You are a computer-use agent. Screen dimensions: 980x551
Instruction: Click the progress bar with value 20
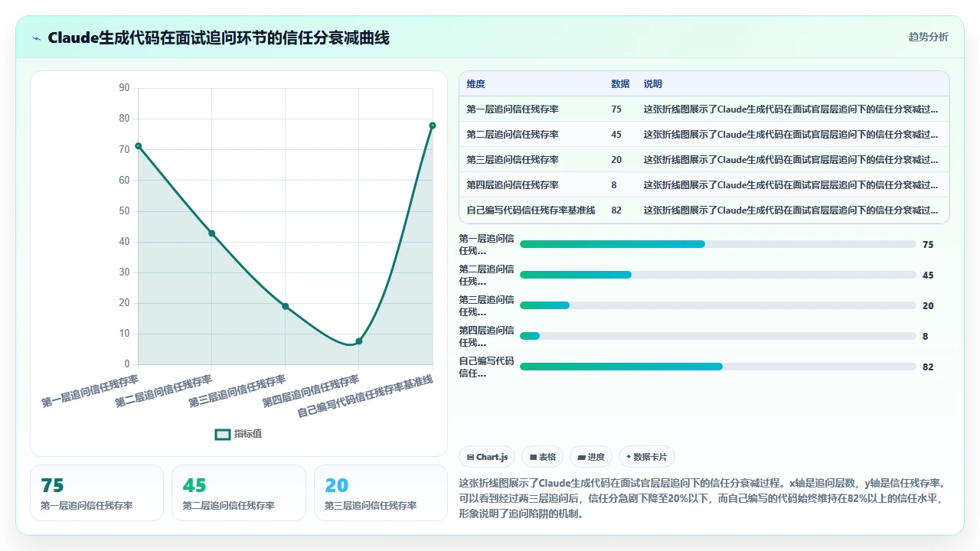point(718,305)
